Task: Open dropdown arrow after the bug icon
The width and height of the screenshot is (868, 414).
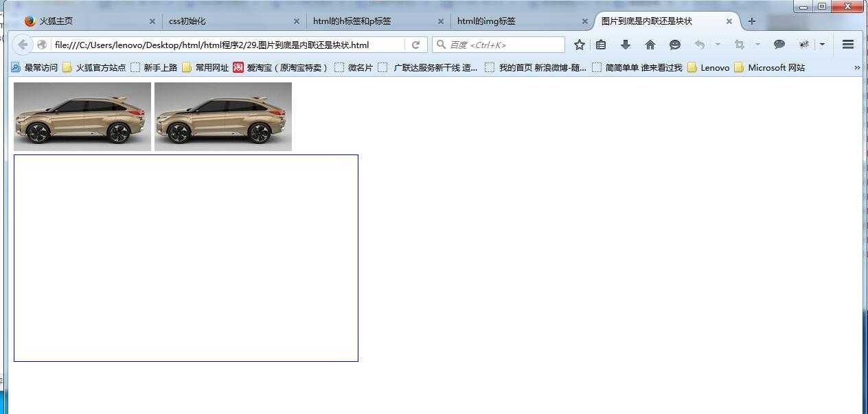Action: point(822,45)
